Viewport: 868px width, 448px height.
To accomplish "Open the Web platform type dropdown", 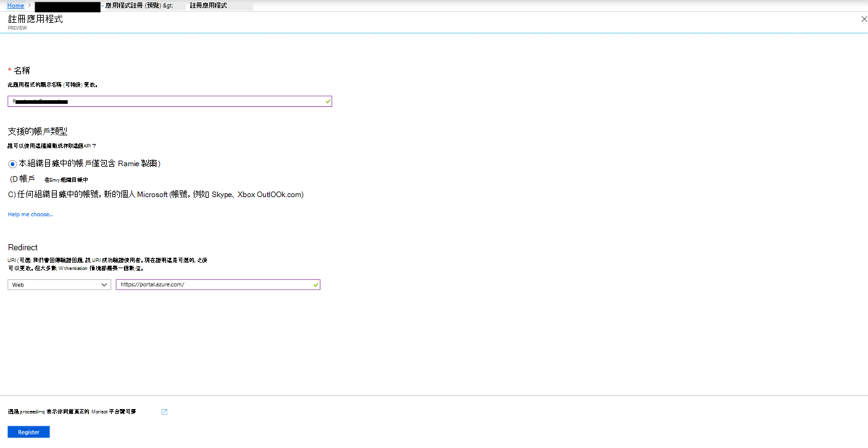I will (59, 285).
